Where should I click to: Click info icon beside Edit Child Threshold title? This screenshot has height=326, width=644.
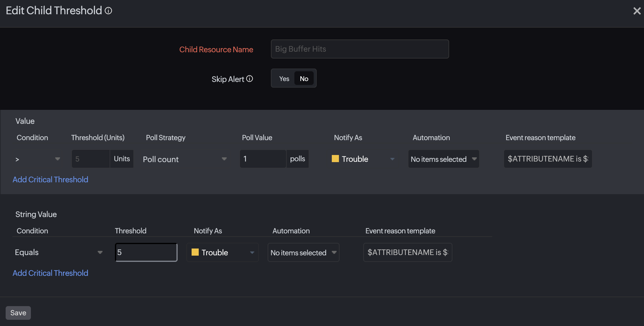(108, 11)
